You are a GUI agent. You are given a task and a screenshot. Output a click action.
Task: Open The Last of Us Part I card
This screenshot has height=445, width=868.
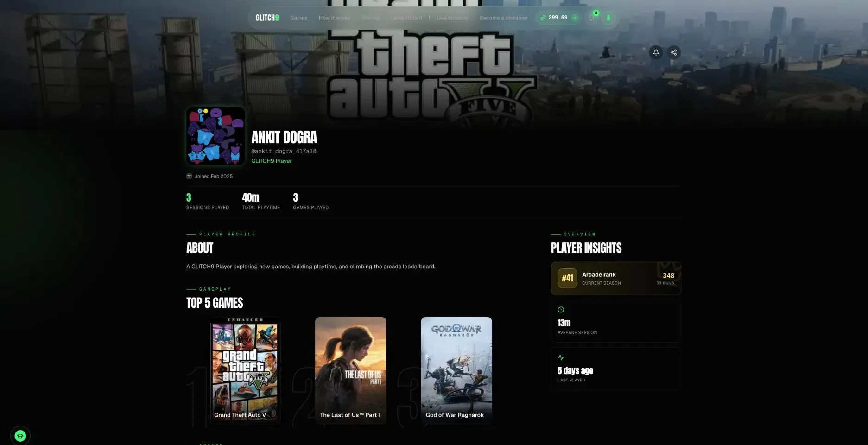[350, 370]
